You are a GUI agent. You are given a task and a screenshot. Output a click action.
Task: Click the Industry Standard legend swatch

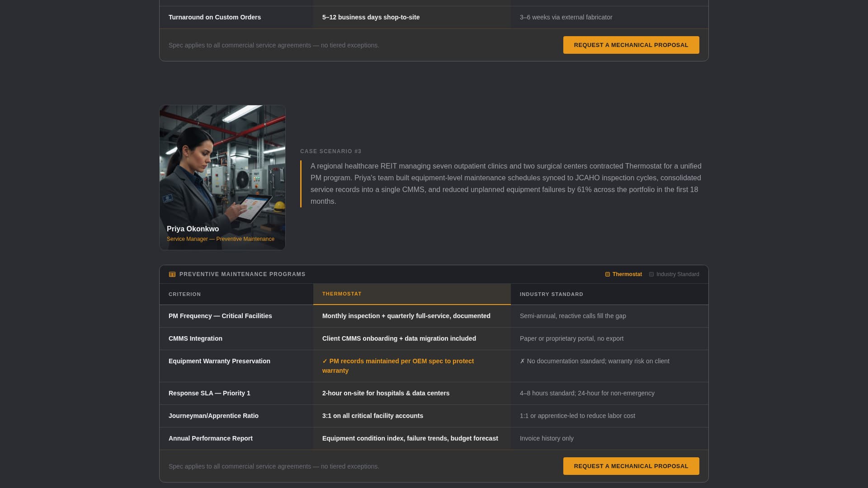click(x=651, y=274)
